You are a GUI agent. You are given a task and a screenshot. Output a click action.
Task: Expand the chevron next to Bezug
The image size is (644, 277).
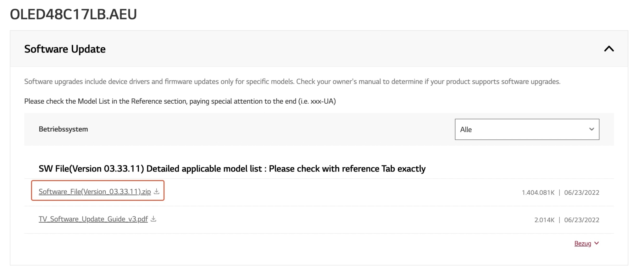tap(597, 243)
